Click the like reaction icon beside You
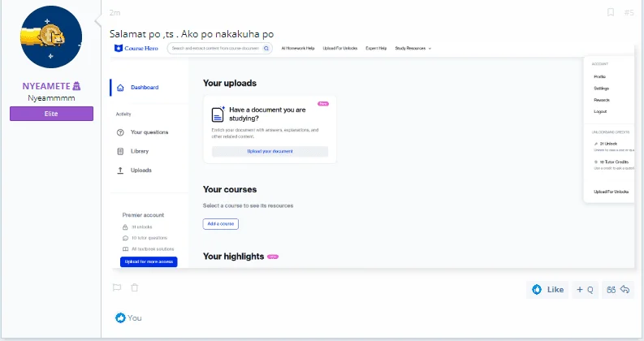 pos(120,318)
